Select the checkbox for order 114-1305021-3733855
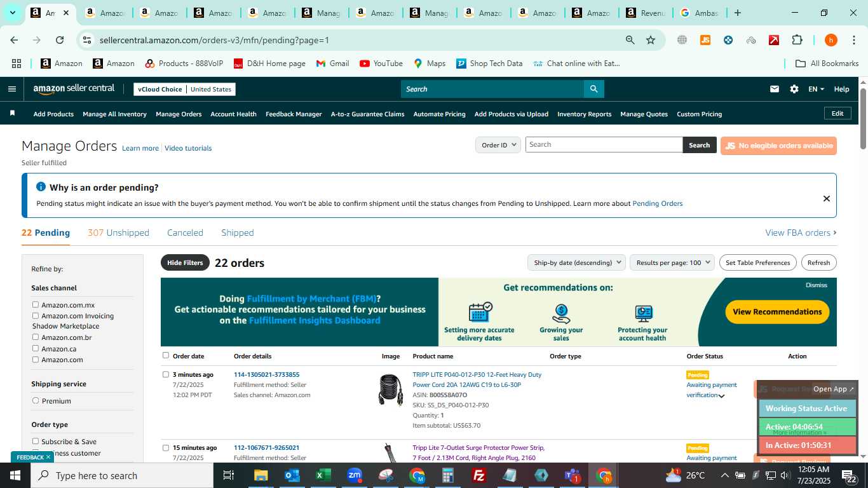This screenshot has height=488, width=868. point(166,374)
